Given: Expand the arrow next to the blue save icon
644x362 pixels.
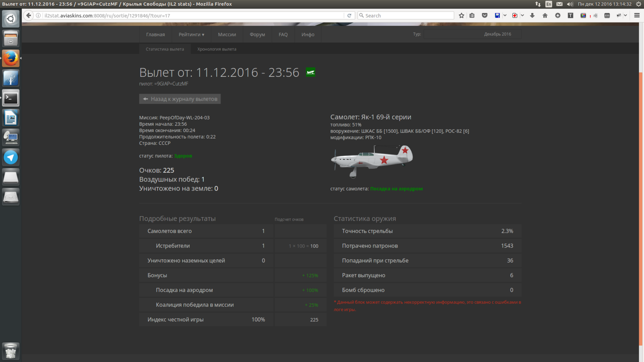Looking at the screenshot, I should pos(505,15).
